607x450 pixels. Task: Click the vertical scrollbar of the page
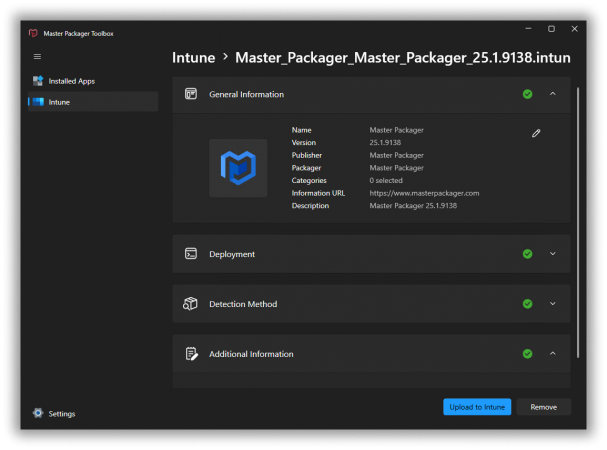(x=578, y=223)
